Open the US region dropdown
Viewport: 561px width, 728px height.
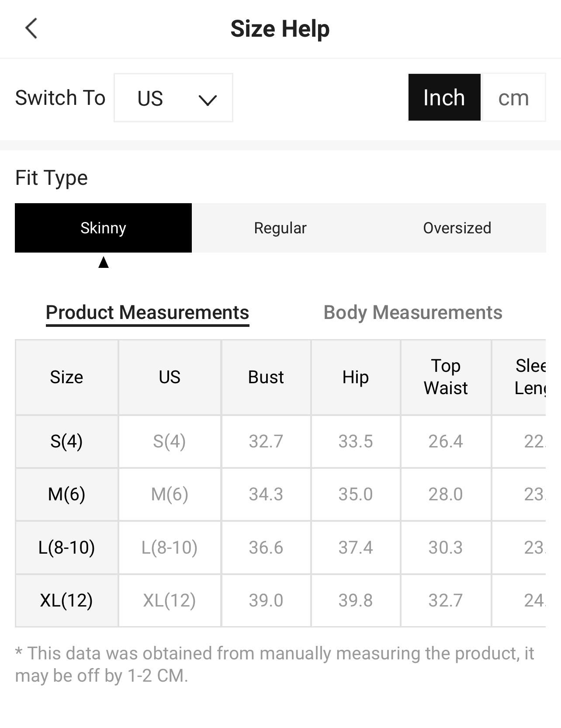[x=173, y=97]
